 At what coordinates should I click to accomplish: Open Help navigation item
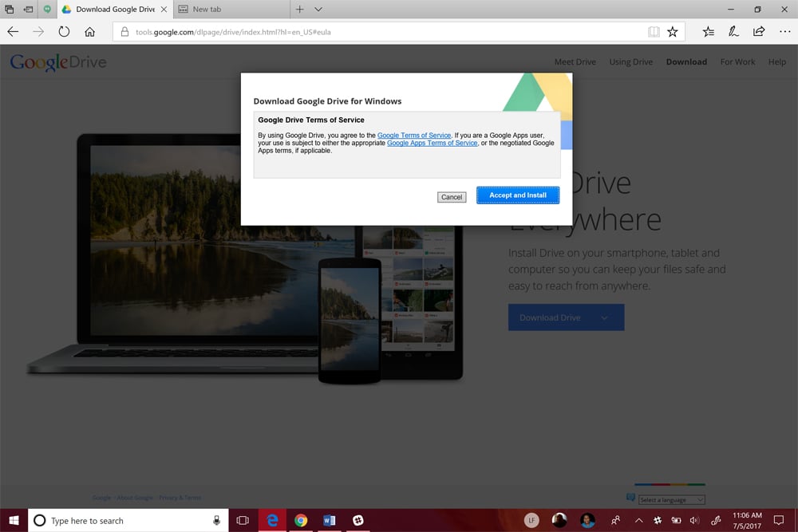[776, 61]
